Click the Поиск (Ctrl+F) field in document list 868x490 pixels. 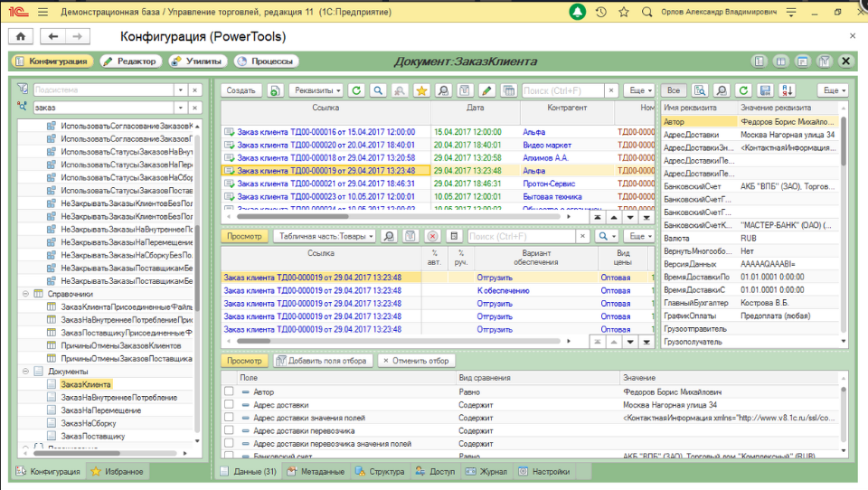point(562,90)
